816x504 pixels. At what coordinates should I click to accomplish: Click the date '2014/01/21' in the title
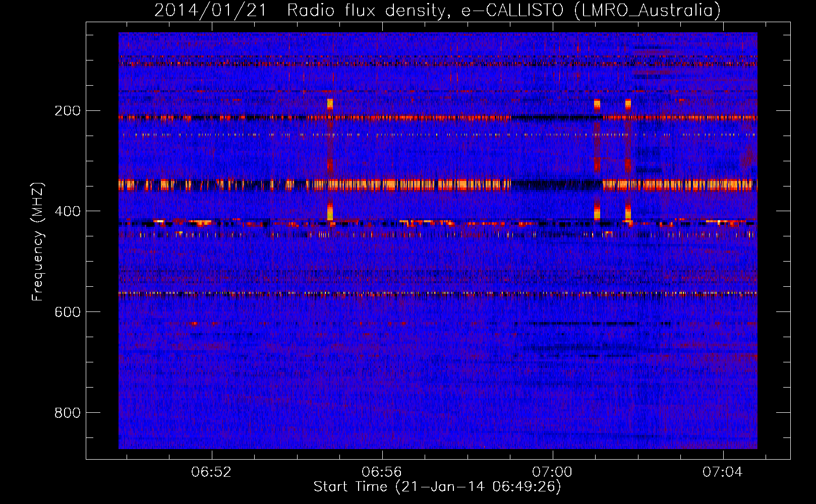coord(210,10)
